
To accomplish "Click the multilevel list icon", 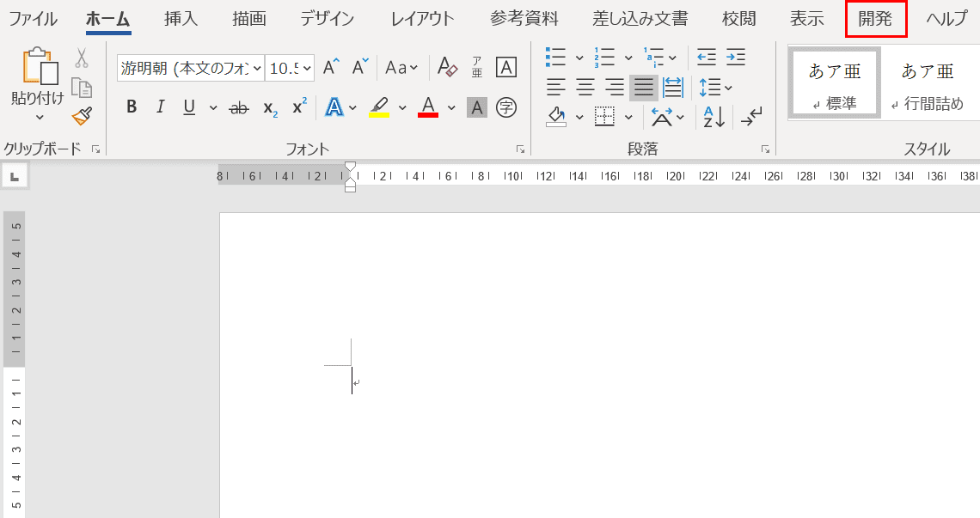I will pos(653,58).
